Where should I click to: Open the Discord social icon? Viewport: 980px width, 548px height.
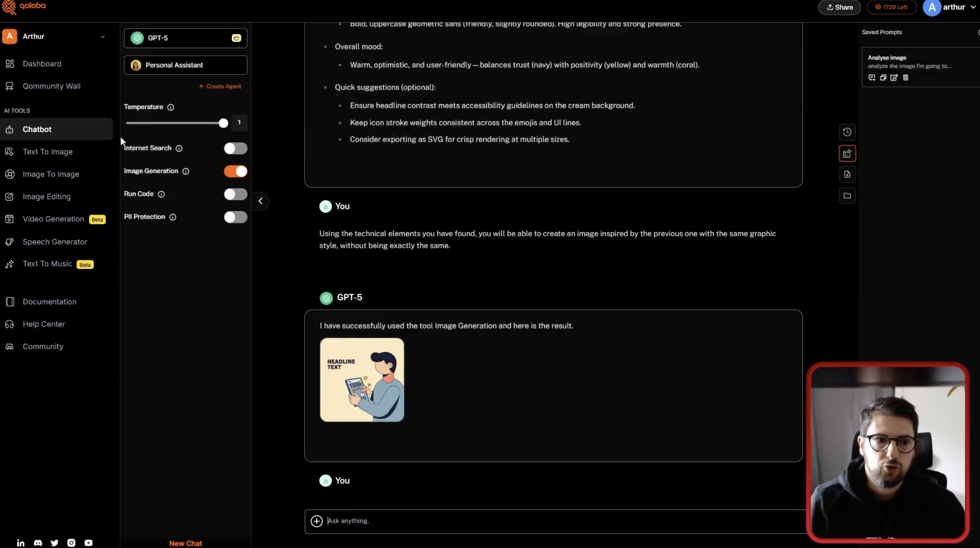coord(37,543)
